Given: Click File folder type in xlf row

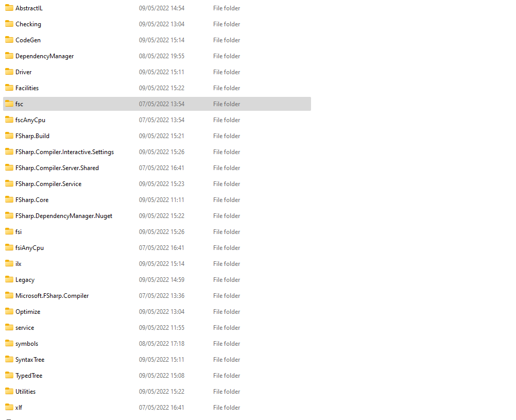Looking at the screenshot, I should [227, 408].
